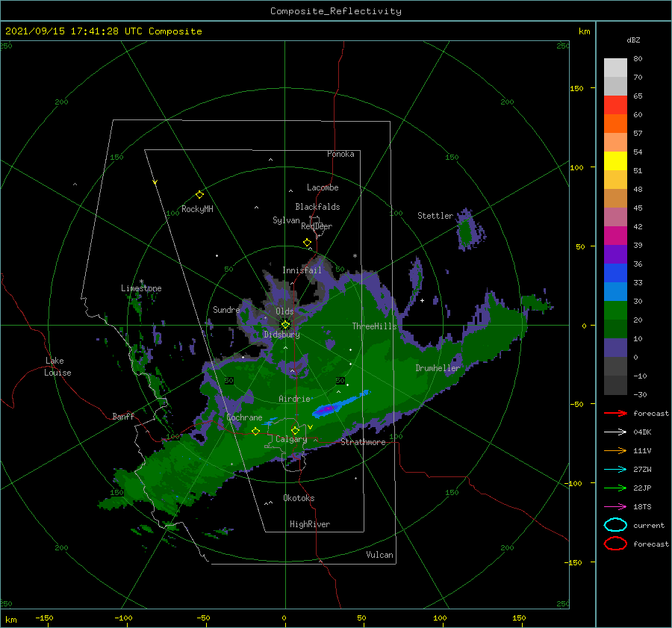The image size is (672, 628).
Task: Select light blue 30-33 dBZ swatch
Action: [615, 291]
